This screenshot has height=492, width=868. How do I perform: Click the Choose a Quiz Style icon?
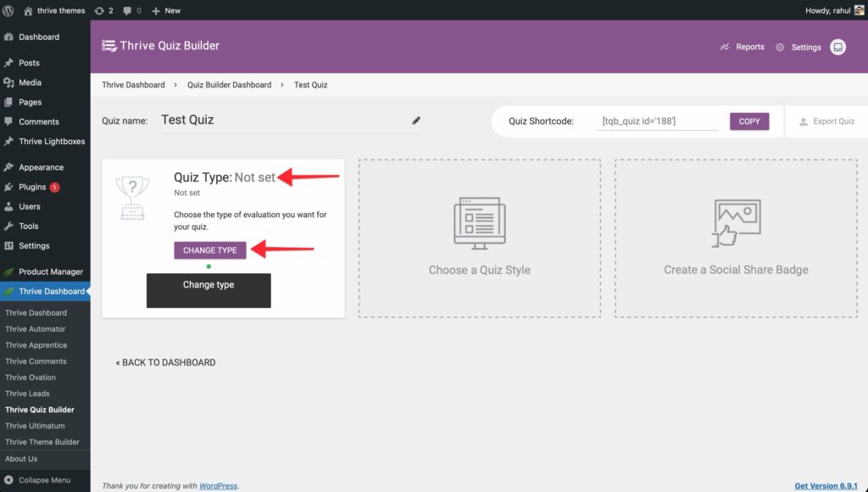479,223
